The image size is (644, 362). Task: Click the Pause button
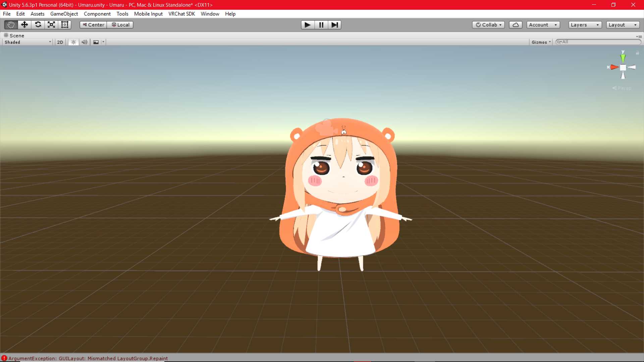click(321, 25)
